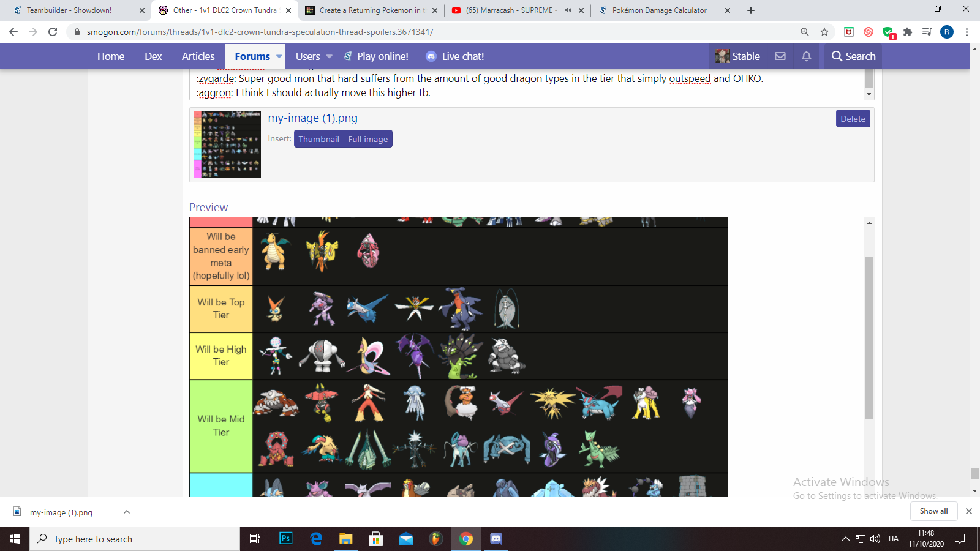
Task: Open the Chrome extensions puzzle icon
Action: tap(908, 32)
